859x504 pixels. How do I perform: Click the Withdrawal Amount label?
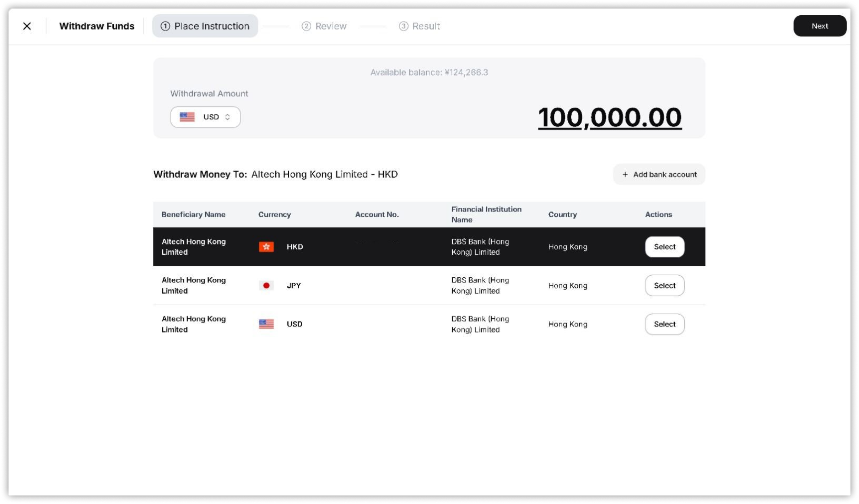[x=209, y=93]
